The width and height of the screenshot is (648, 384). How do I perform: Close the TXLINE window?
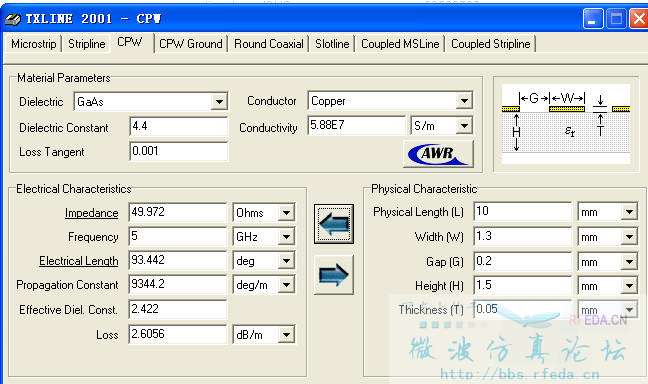[639, 19]
